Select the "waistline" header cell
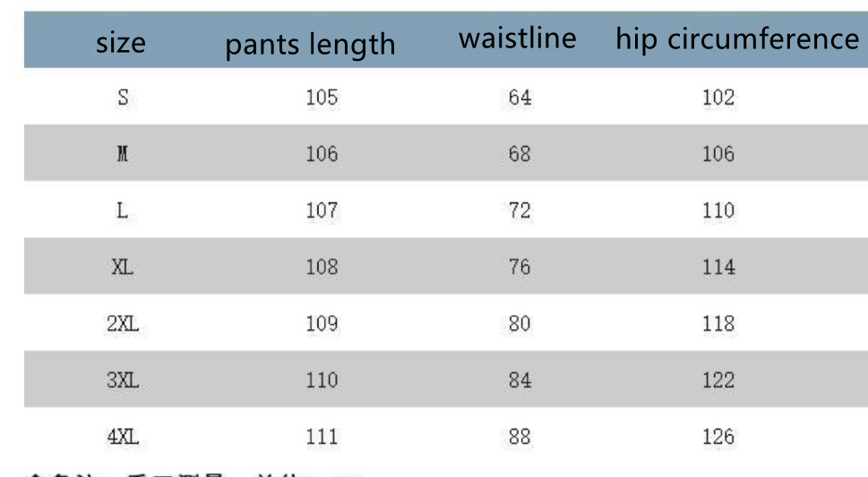 pyautogui.click(x=518, y=38)
